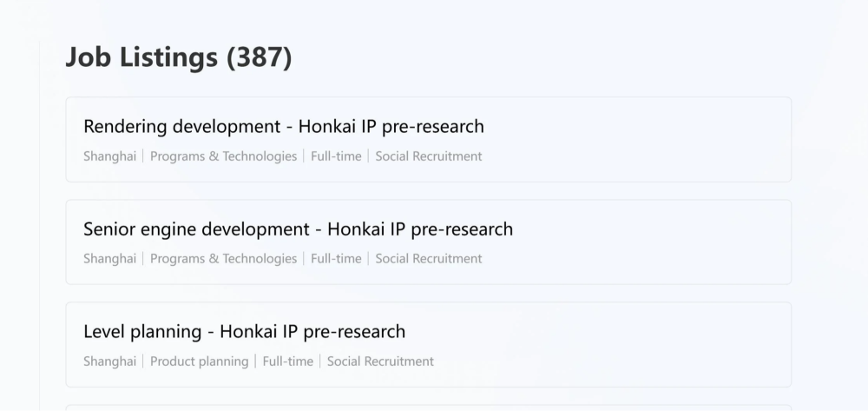Click empty right side of Rendering development card
Image resolution: width=868 pixels, height=411 pixels.
click(x=677, y=139)
